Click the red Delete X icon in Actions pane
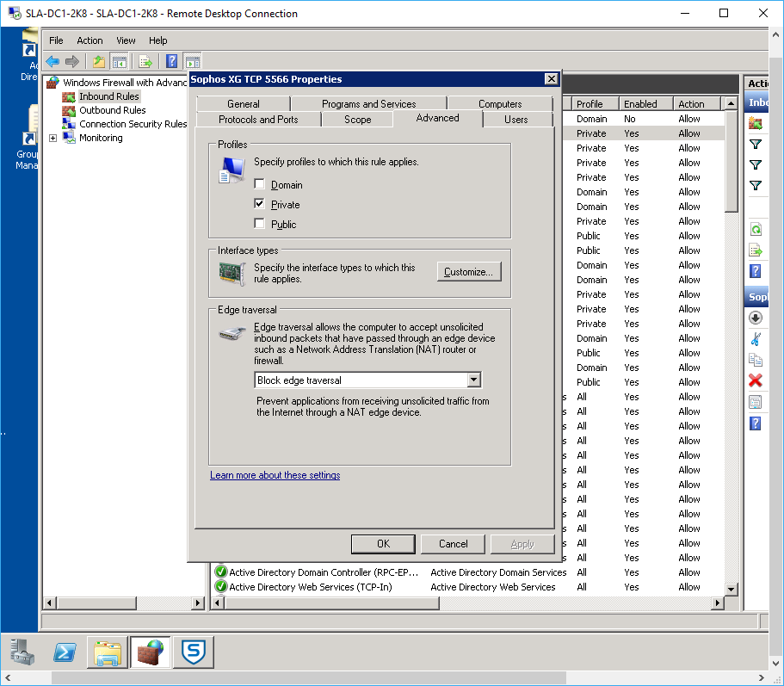784x686 pixels. pyautogui.click(x=756, y=380)
